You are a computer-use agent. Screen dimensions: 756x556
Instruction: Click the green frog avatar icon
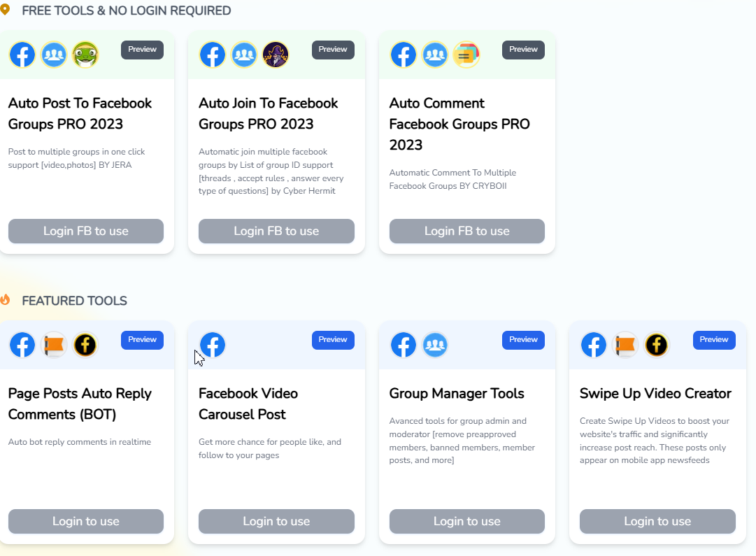click(x=85, y=54)
